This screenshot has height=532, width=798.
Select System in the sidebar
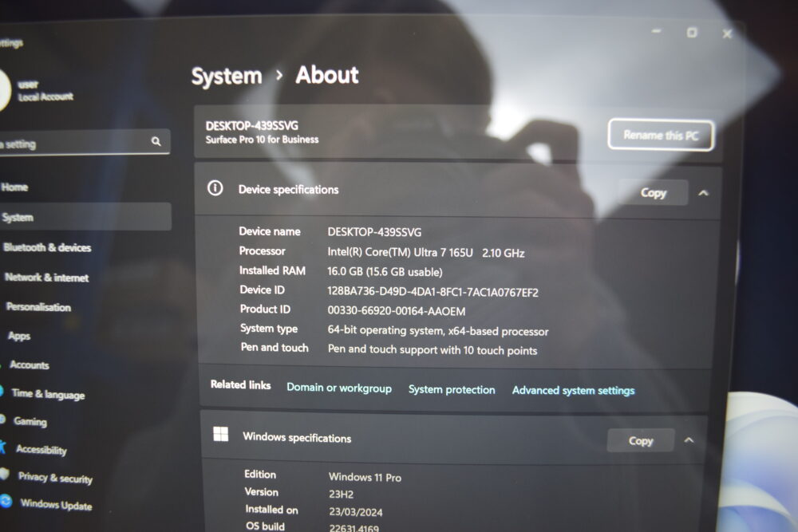tap(85, 217)
